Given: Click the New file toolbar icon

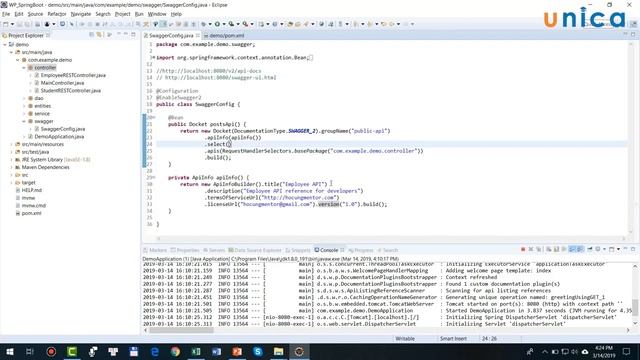Looking at the screenshot, I should [x=6, y=24].
